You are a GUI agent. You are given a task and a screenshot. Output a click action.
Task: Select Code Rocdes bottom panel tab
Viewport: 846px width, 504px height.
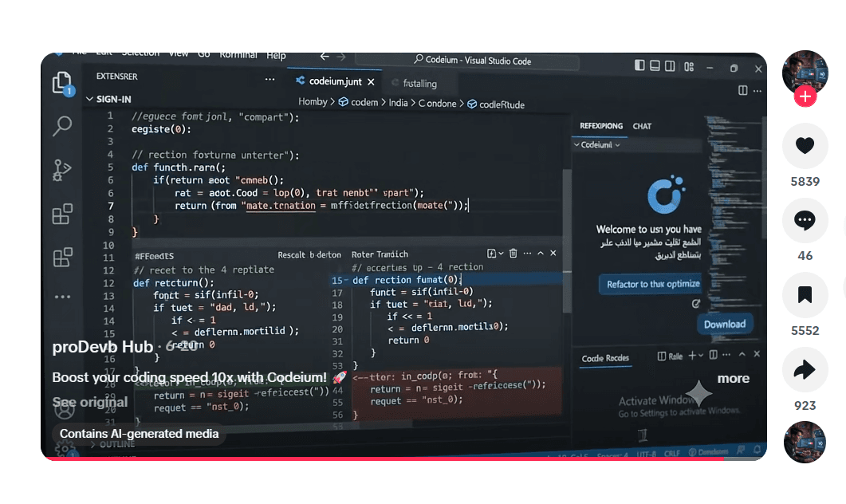[x=605, y=358]
